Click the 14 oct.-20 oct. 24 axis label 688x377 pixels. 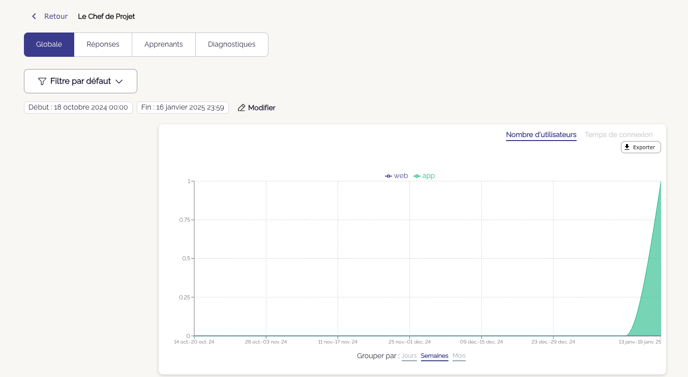(194, 342)
